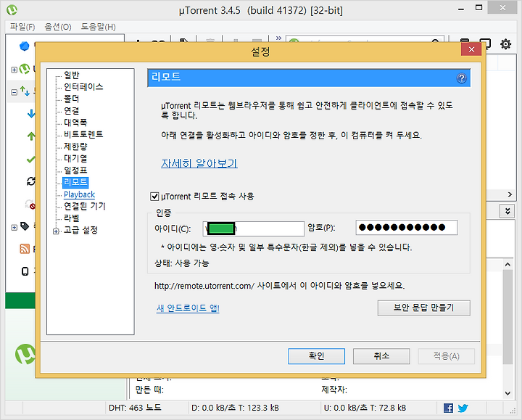The height and width of the screenshot is (420, 522).
Task: Click the 취소 button
Action: 381,356
